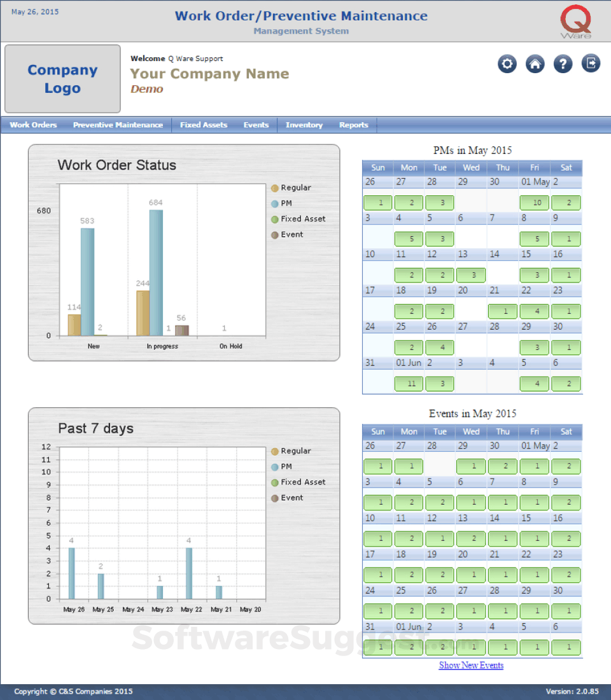Switch to the Fixed Assets tab
The width and height of the screenshot is (611, 700).
tap(203, 125)
